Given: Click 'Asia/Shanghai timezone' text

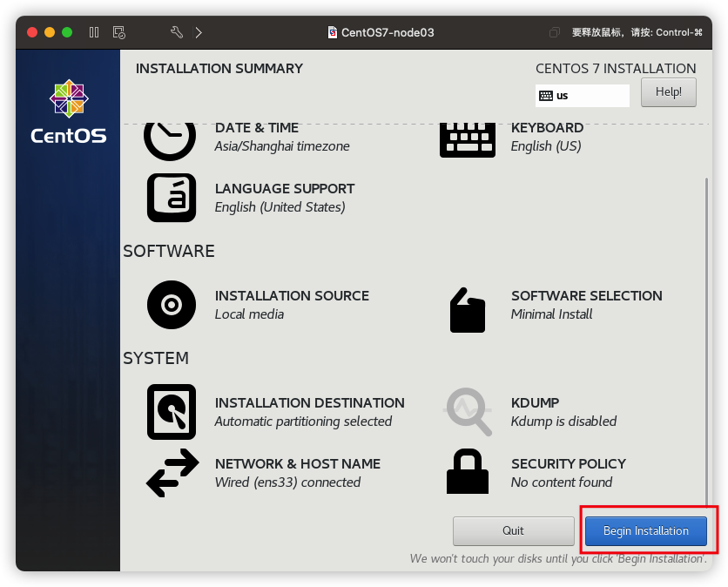Looking at the screenshot, I should point(282,146).
